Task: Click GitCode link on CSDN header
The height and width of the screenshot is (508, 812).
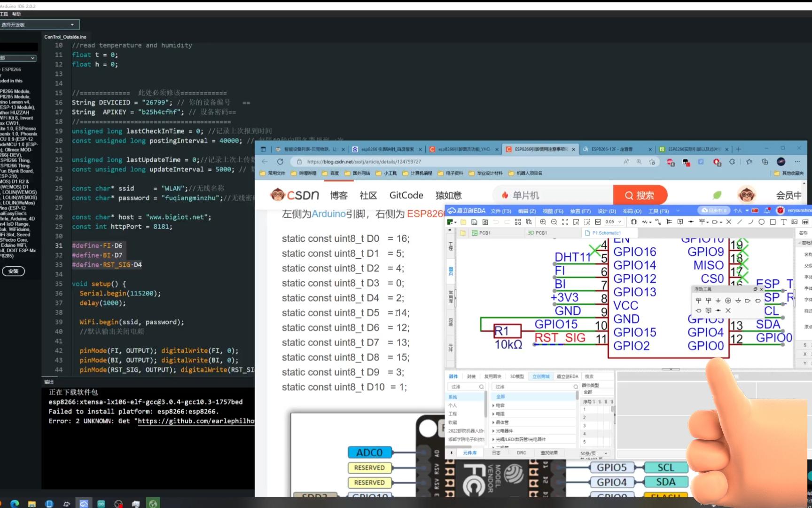Action: point(406,195)
